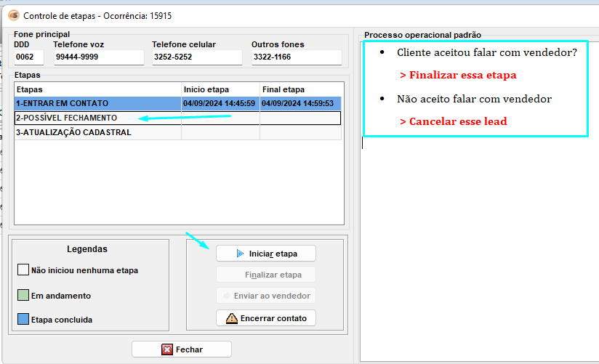This screenshot has height=364, width=599.
Task: Click the Final etapa column header
Action: coord(299,89)
